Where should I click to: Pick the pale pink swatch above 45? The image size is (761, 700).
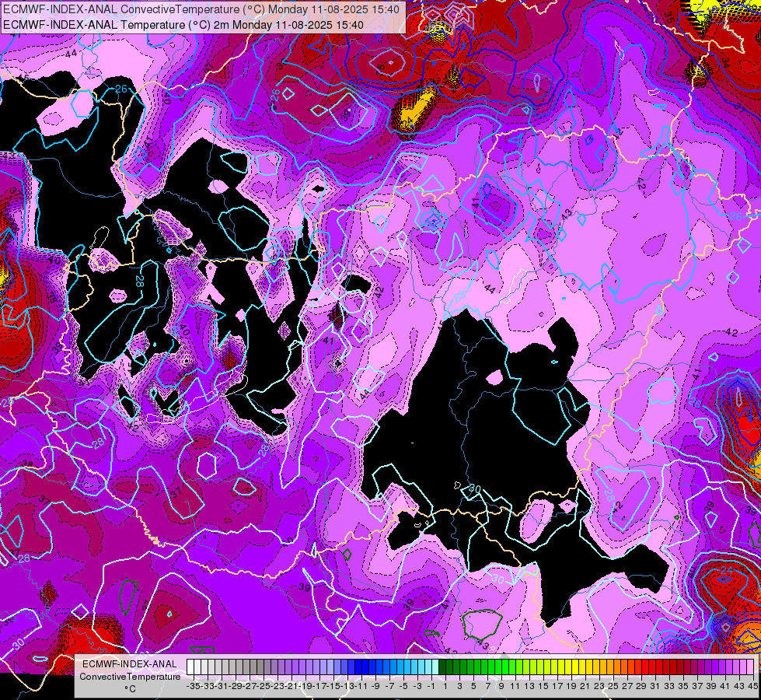750,667
